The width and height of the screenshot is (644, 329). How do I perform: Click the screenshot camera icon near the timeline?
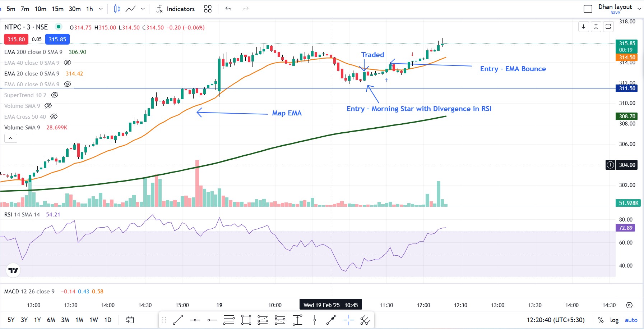pyautogui.click(x=629, y=305)
